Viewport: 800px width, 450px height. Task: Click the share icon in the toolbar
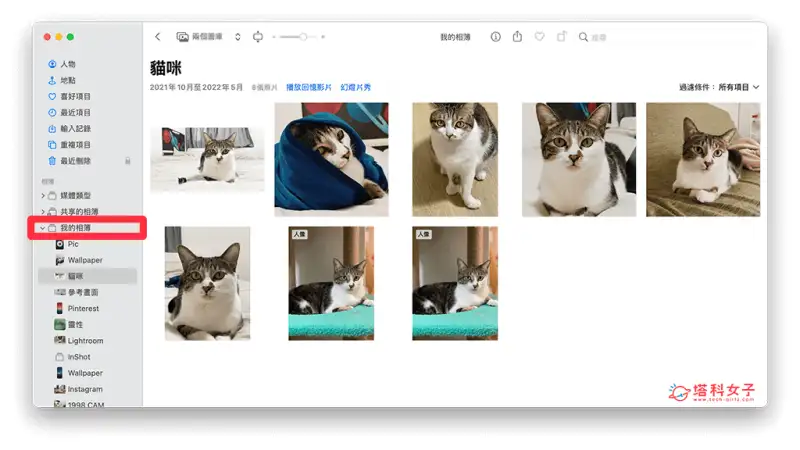tap(517, 37)
